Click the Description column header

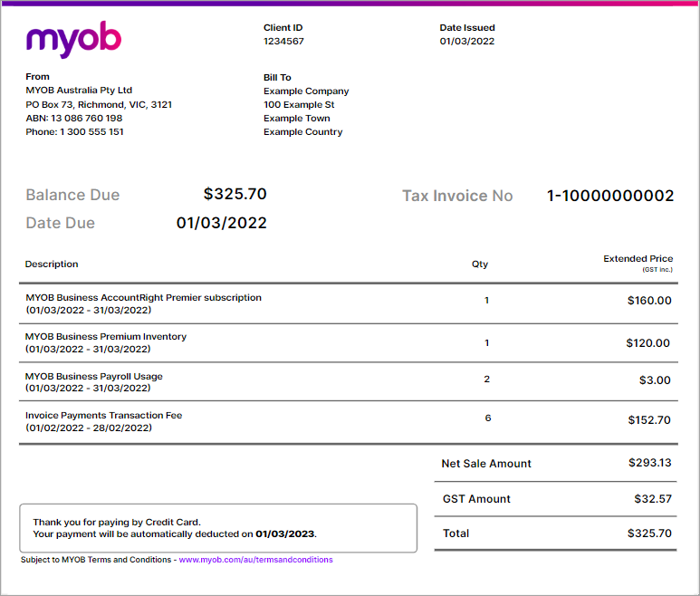52,264
